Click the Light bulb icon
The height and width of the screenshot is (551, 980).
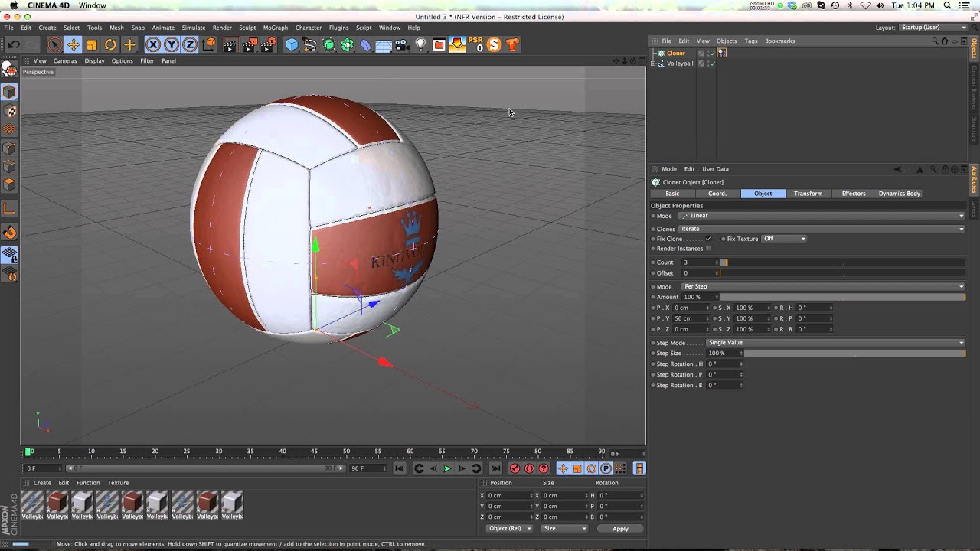(420, 45)
